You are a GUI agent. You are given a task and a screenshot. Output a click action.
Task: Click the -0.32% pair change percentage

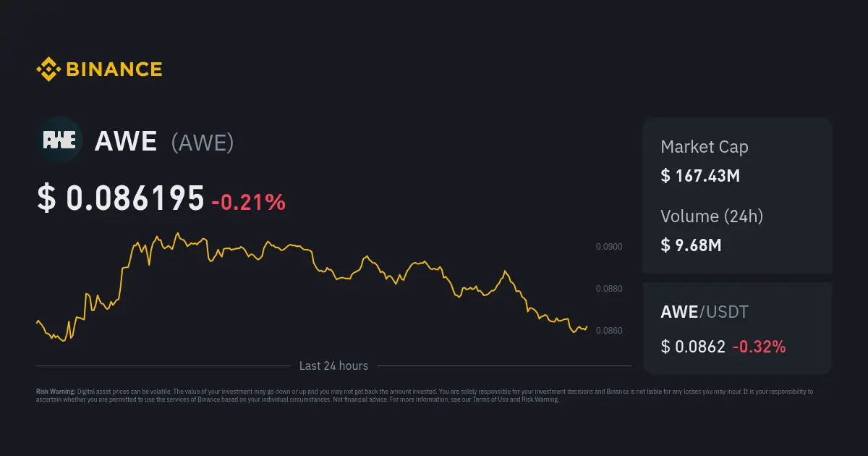pos(759,347)
